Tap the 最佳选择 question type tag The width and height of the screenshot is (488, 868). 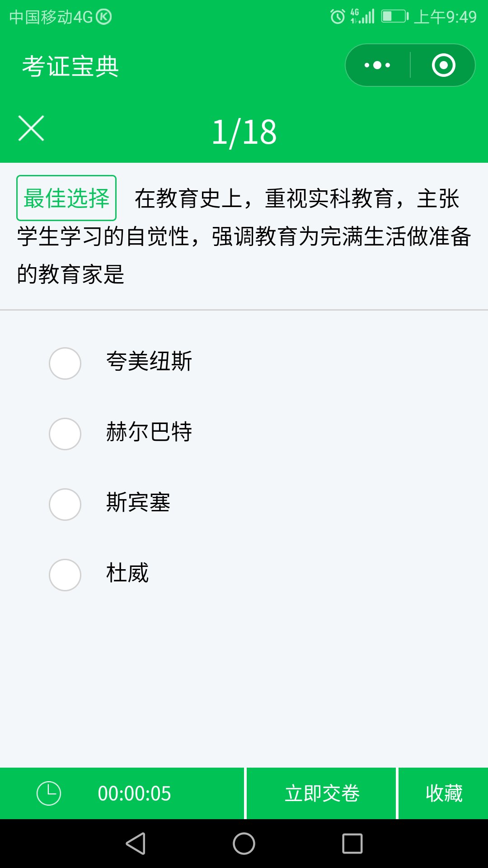tap(66, 198)
